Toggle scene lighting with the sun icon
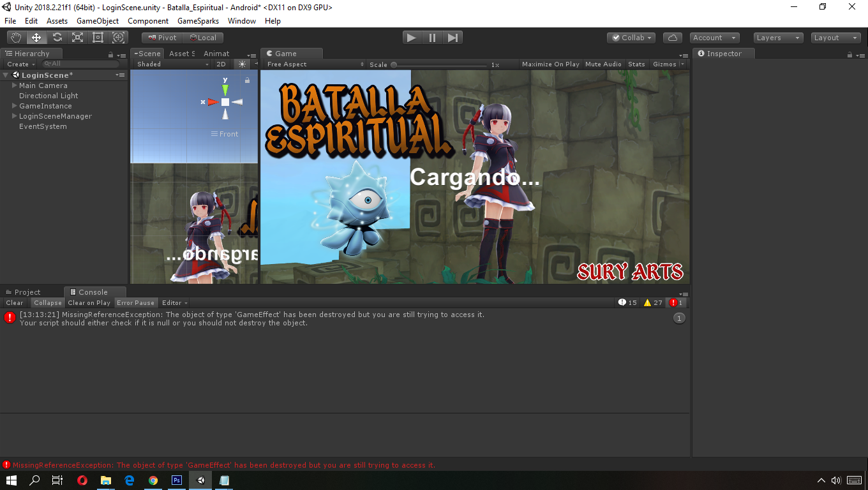The width and height of the screenshot is (868, 490). point(241,64)
